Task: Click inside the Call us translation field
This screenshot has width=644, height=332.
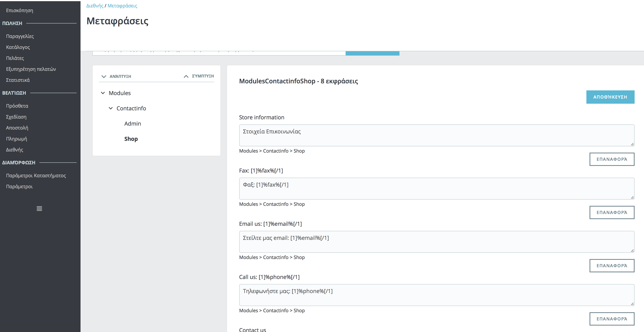Action: click(436, 295)
